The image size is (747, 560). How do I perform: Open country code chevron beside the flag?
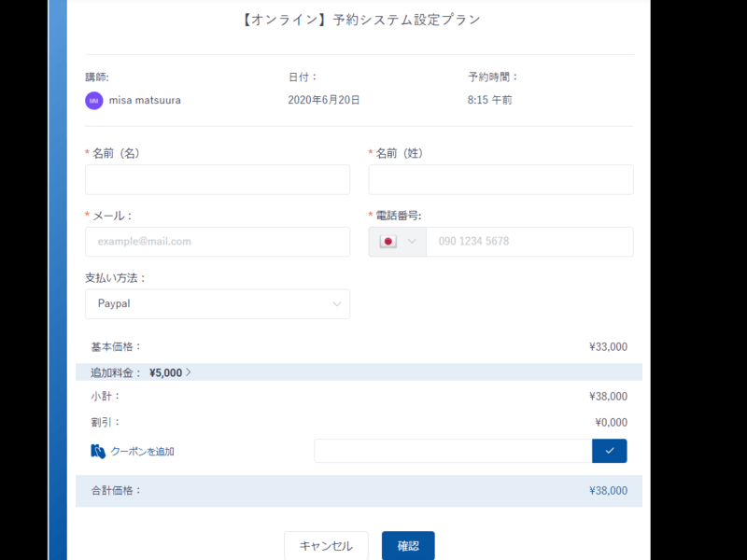tap(412, 242)
